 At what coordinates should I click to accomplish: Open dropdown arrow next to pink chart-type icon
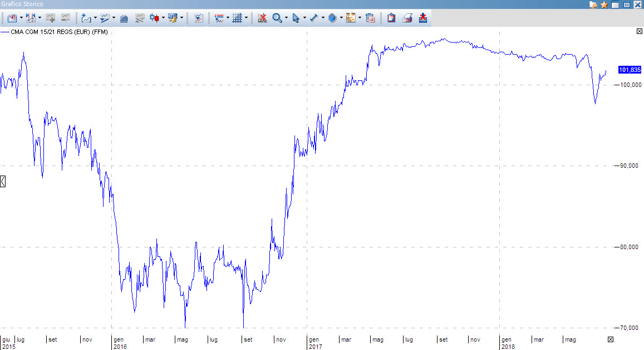(21, 18)
